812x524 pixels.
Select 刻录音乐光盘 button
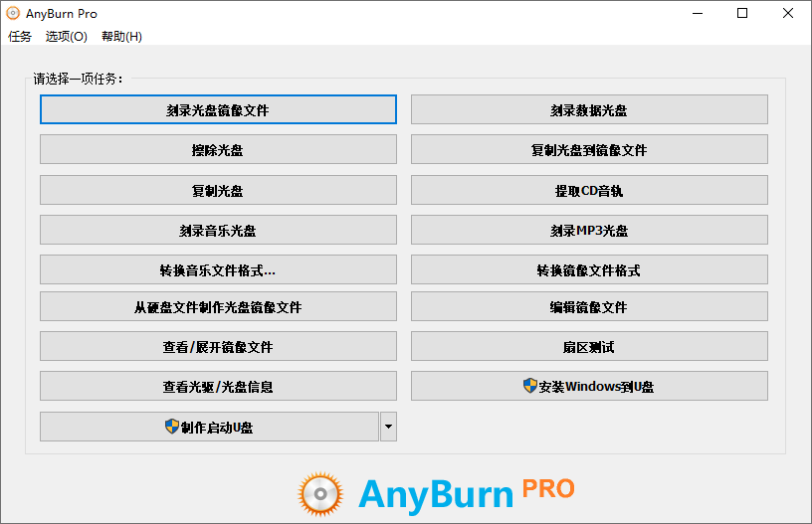pyautogui.click(x=218, y=230)
